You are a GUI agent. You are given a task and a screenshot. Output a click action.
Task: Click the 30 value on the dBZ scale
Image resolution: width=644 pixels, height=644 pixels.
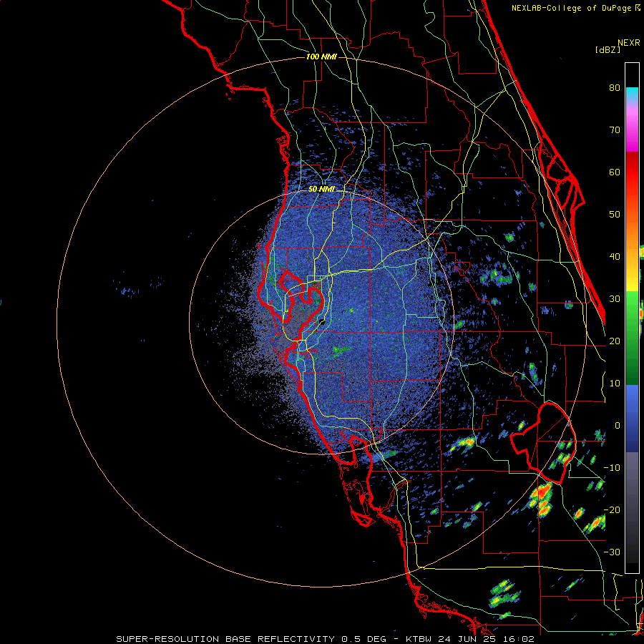point(615,299)
